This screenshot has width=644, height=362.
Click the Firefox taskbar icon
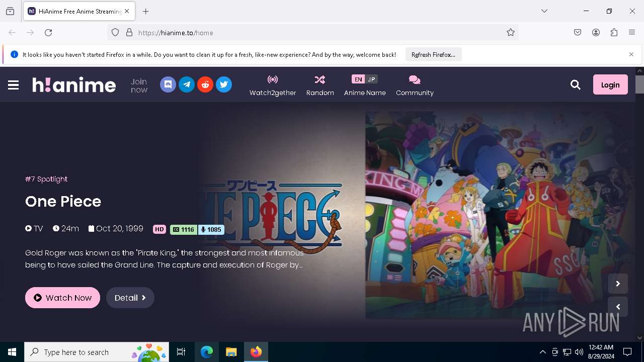256,352
